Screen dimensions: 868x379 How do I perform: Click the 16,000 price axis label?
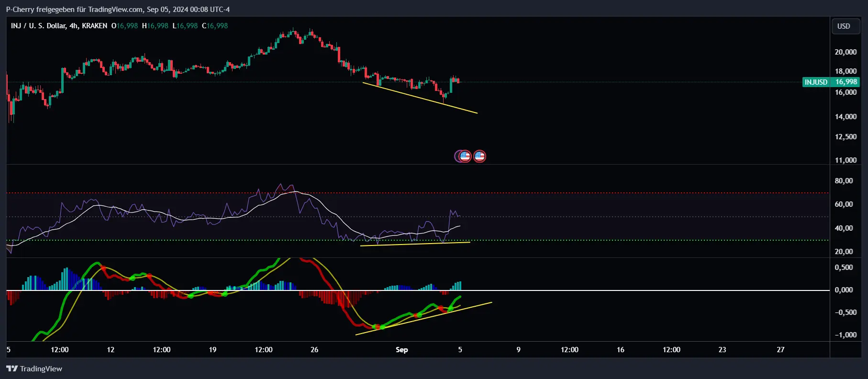pyautogui.click(x=846, y=92)
